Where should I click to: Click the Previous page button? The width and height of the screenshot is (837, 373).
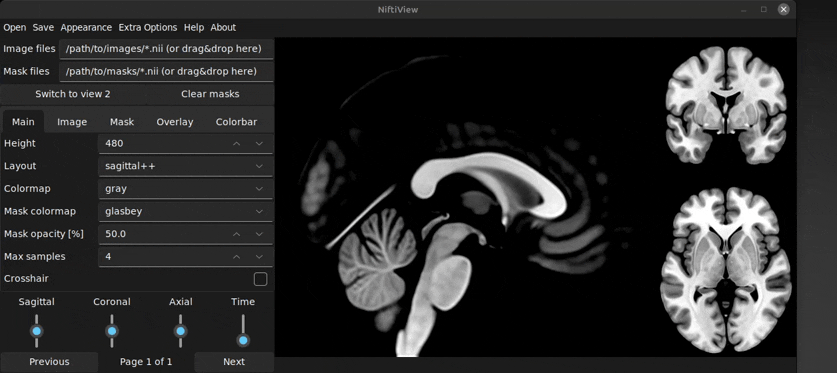click(50, 362)
